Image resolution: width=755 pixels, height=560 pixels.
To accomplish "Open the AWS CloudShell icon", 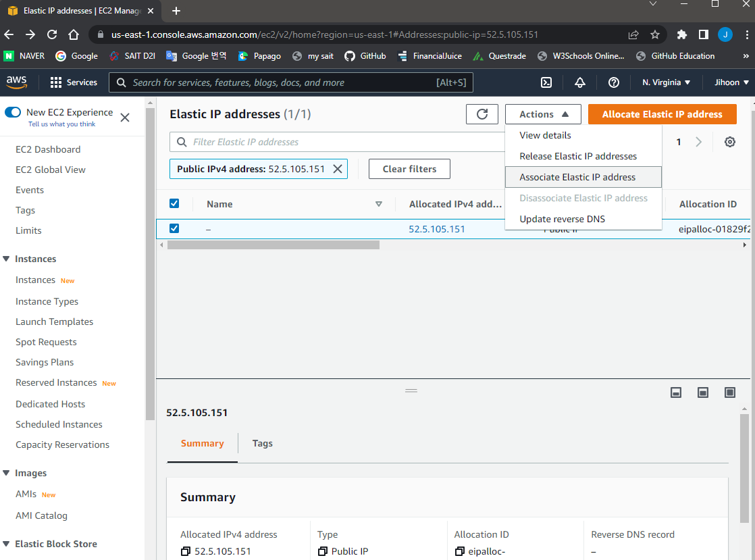I will [546, 82].
